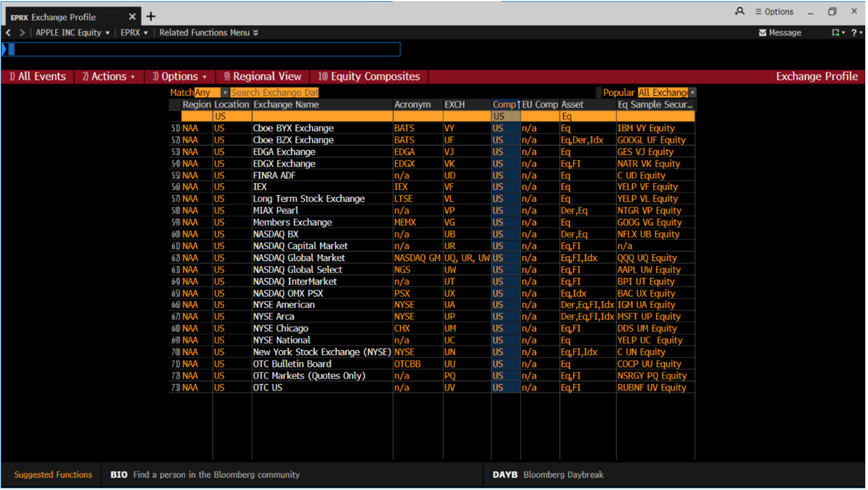Expand the Match Any dropdown

pos(225,93)
